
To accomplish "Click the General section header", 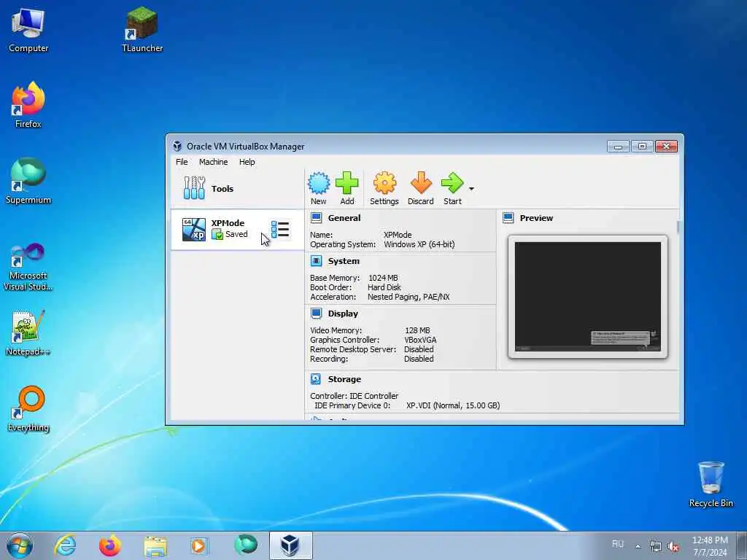I will [344, 218].
